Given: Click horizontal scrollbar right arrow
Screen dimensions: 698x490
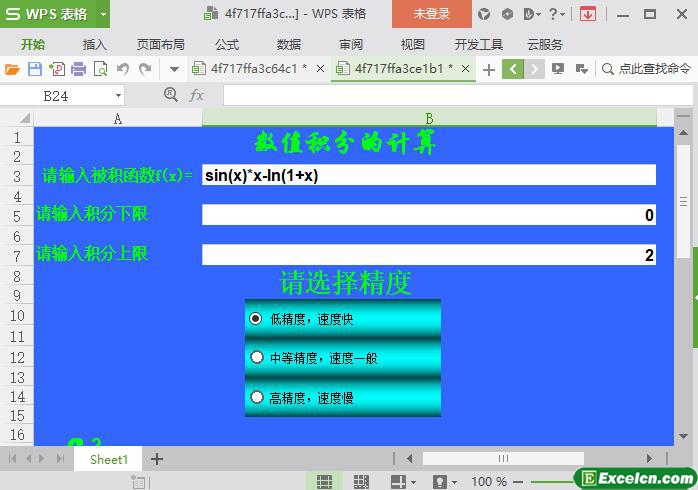Looking at the screenshot, I should [x=649, y=458].
